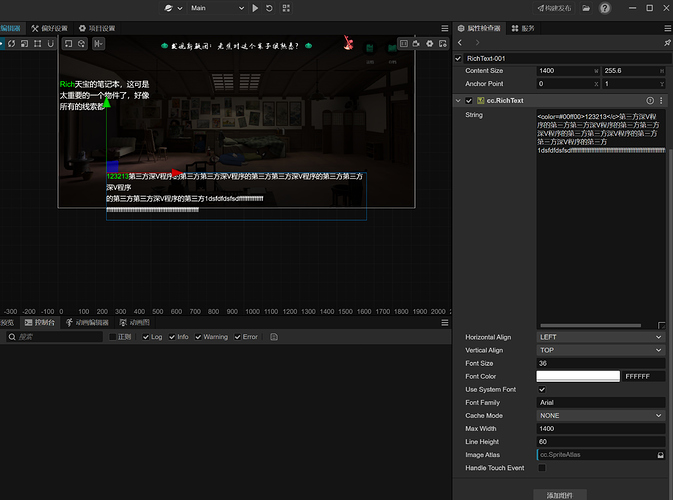Open the cc.RichText component three-dot menu

661,101
